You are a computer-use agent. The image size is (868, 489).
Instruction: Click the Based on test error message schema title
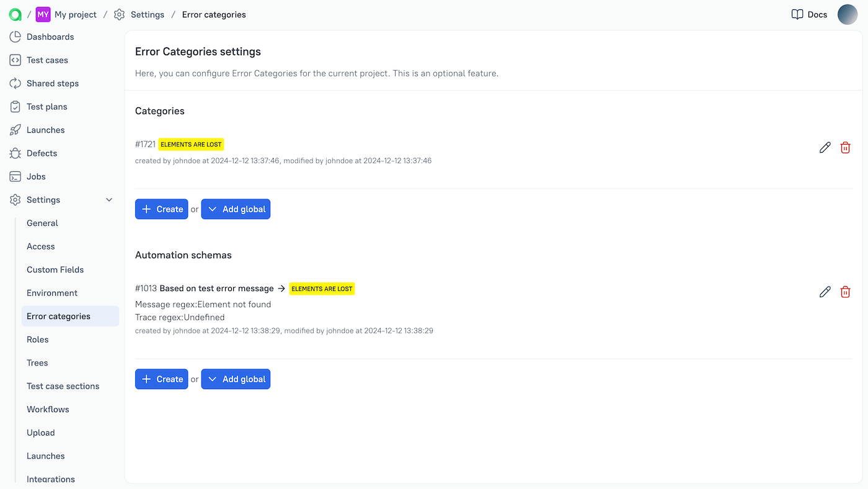coord(217,288)
